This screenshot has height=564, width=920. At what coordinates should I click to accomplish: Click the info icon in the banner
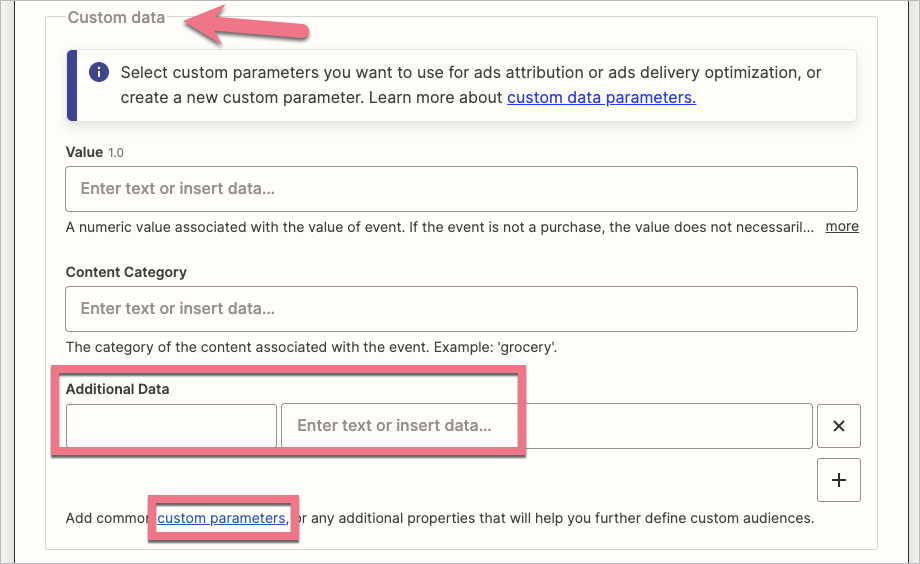[98, 73]
